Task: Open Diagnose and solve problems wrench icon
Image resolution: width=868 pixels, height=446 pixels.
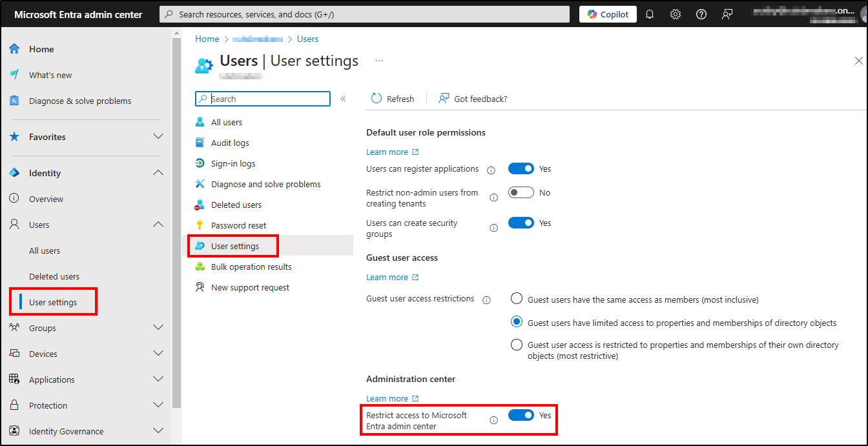Action: click(x=201, y=183)
